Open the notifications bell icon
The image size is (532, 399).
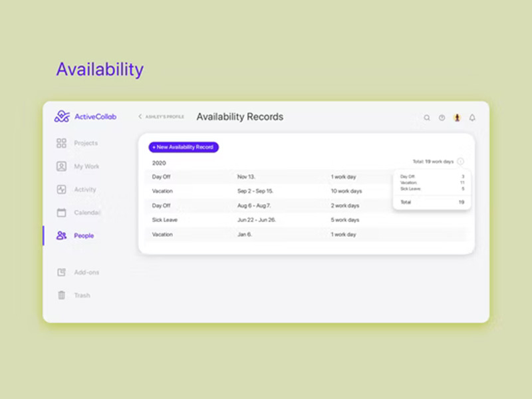pyautogui.click(x=472, y=118)
